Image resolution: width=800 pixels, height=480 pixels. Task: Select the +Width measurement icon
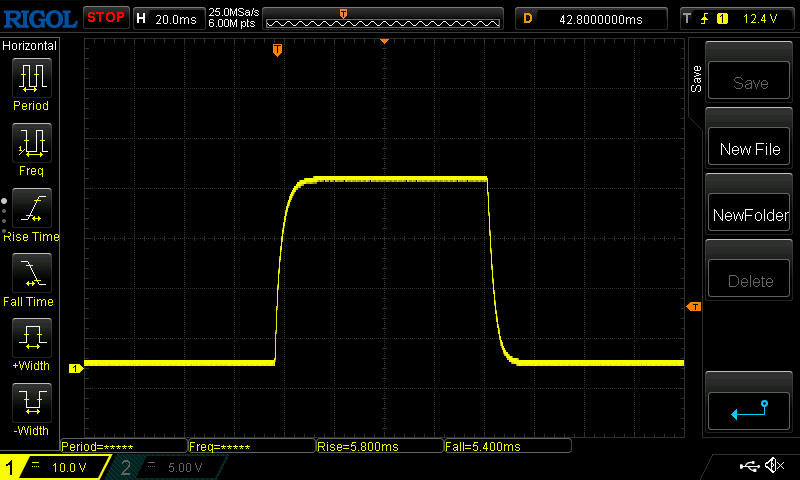(x=31, y=338)
